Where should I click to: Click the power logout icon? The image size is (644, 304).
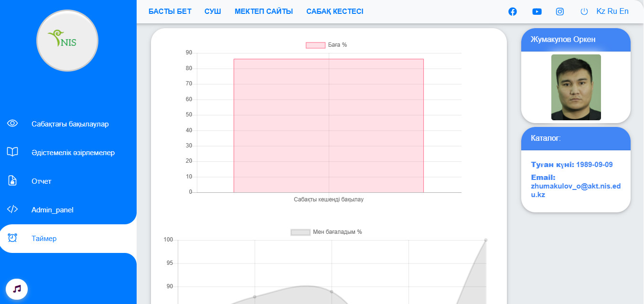[584, 11]
